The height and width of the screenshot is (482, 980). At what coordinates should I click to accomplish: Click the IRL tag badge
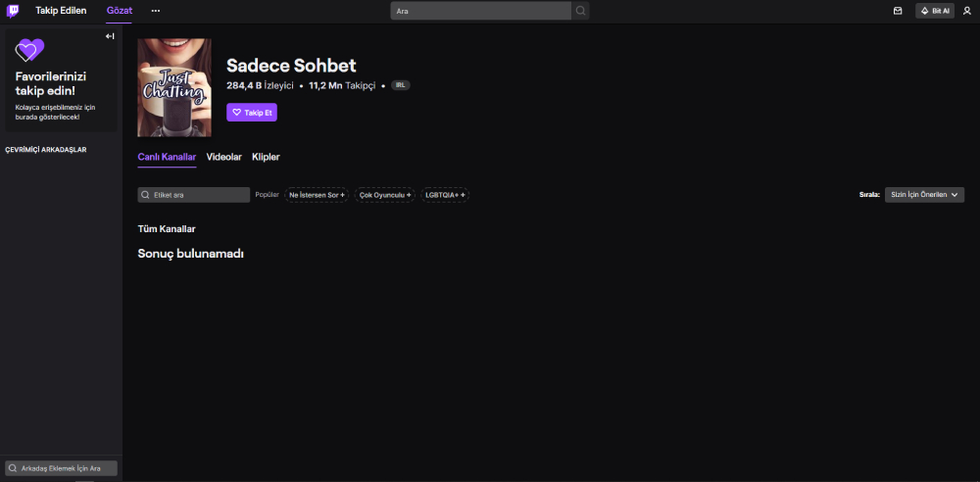[x=401, y=85]
